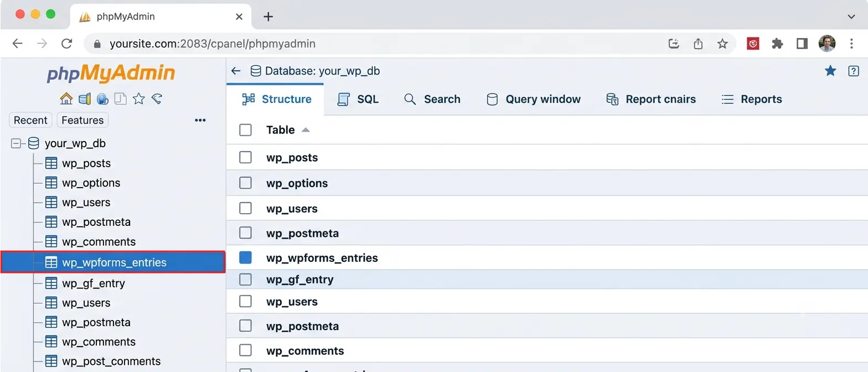Image resolution: width=868 pixels, height=372 pixels.
Task: Click the profile avatar in the browser toolbar
Action: tap(827, 44)
